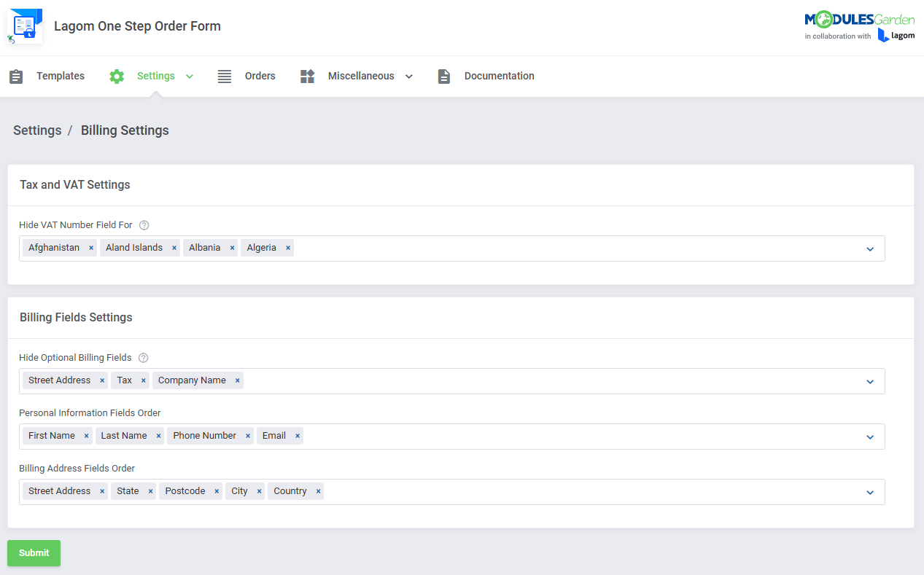Expand Hide Optional Billing Fields dropdown
924x575 pixels.
point(870,382)
